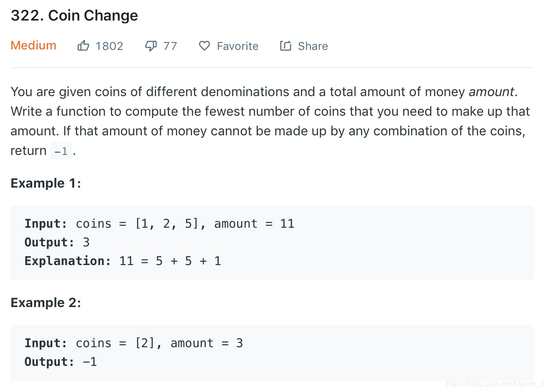This screenshot has width=549, height=392.
Task: Click the heart Favorite icon
Action: [204, 46]
